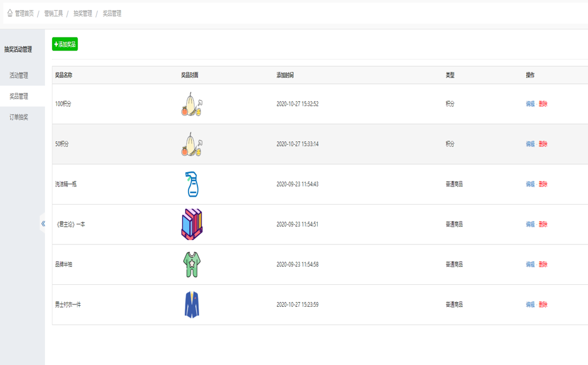Edit the 品牌半袖 prize
The image size is (588, 365).
pos(530,265)
